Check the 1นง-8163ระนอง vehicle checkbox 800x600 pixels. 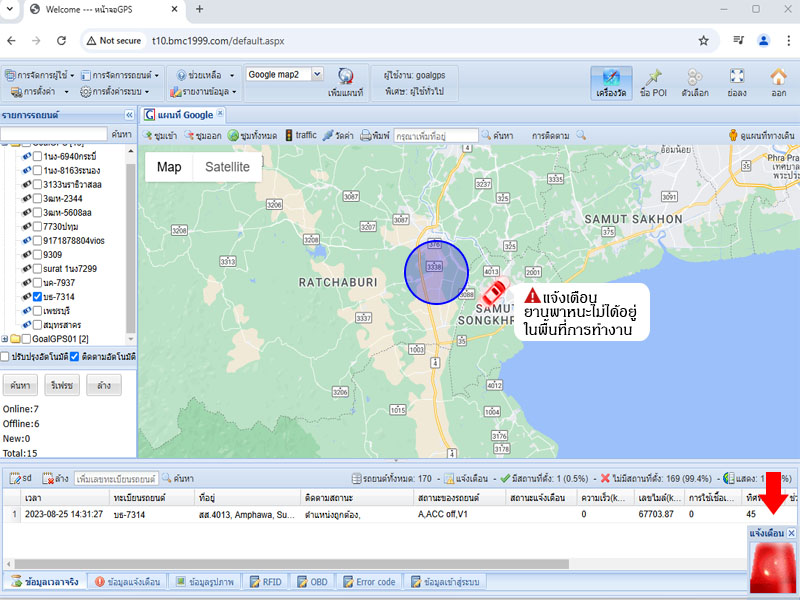tap(37, 170)
